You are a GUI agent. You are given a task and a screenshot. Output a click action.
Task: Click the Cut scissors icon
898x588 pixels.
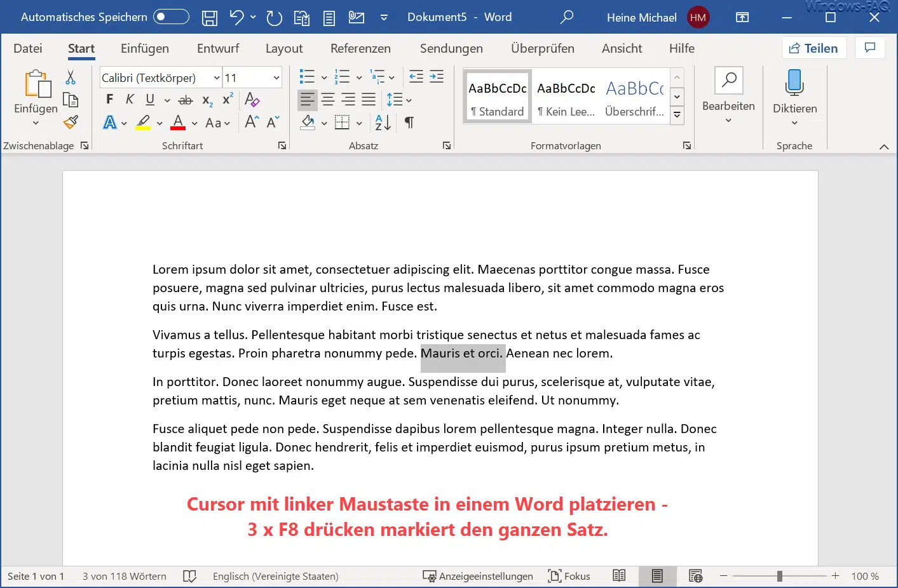[71, 77]
